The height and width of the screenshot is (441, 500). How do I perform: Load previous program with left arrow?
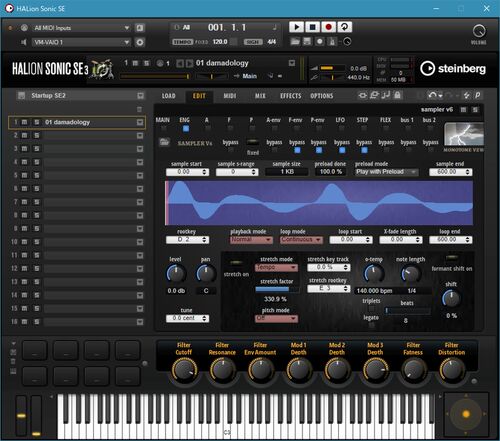180,63
